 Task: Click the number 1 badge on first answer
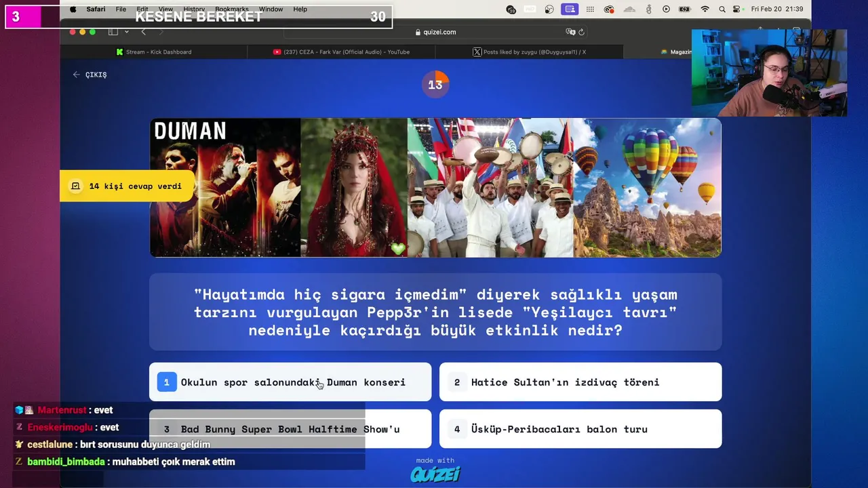click(x=167, y=382)
